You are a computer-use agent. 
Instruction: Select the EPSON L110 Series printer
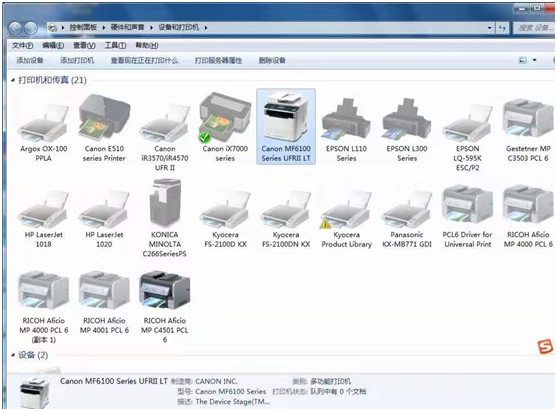pos(346,130)
